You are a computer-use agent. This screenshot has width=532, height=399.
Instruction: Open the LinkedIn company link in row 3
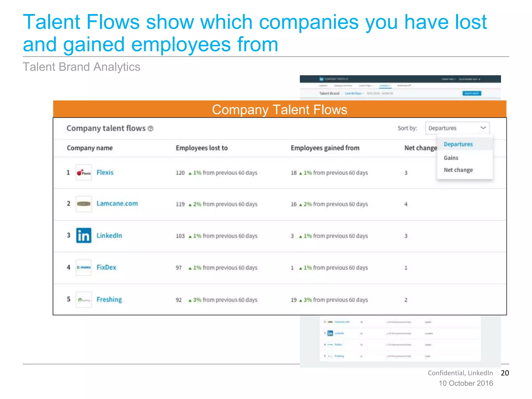(x=109, y=236)
